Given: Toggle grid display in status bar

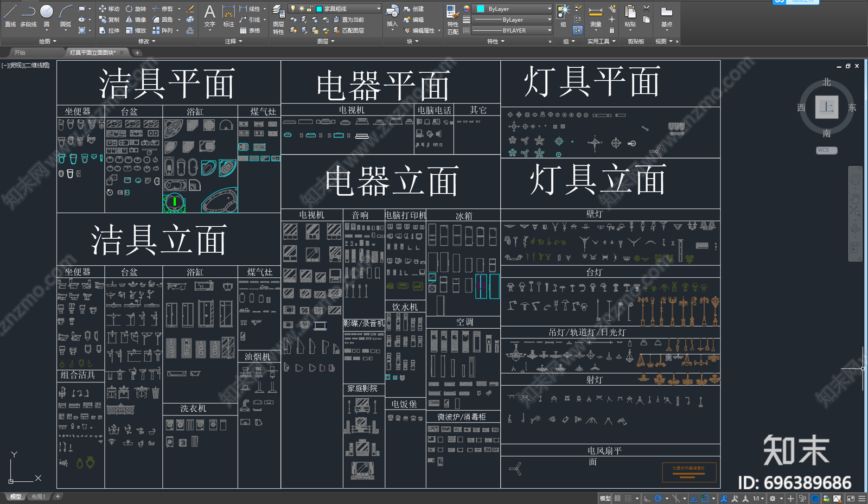Looking at the screenshot, I should (617, 498).
